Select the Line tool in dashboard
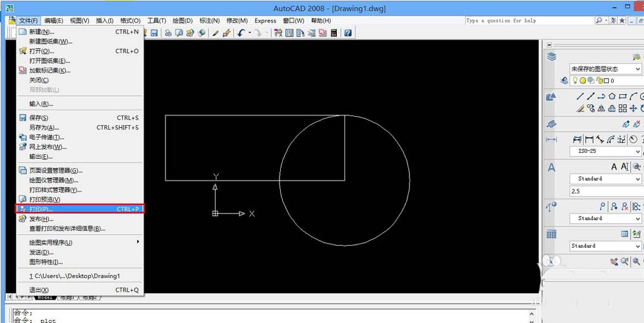The height and width of the screenshot is (323, 644). click(580, 97)
